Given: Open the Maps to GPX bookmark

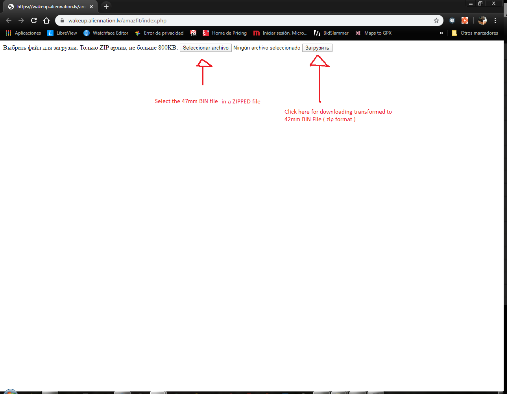Looking at the screenshot, I should 373,33.
